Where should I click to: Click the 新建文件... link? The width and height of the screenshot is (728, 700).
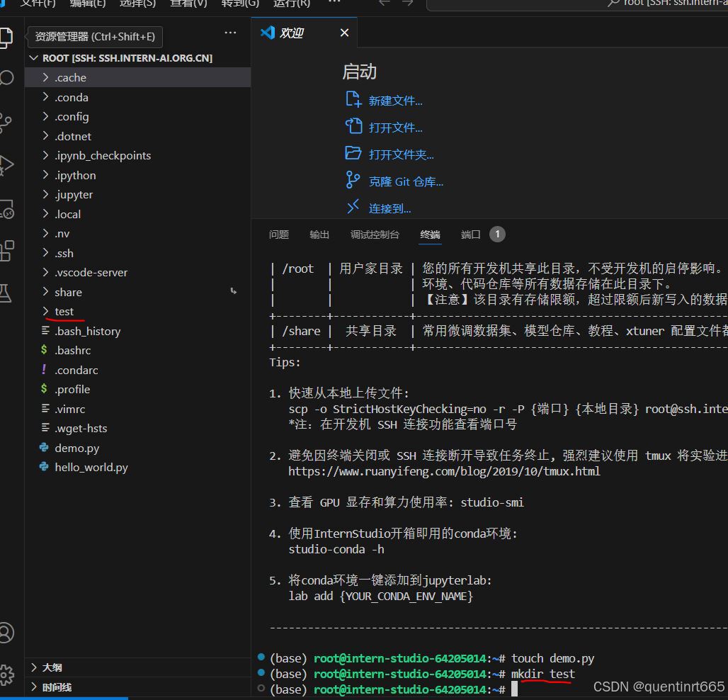(396, 101)
